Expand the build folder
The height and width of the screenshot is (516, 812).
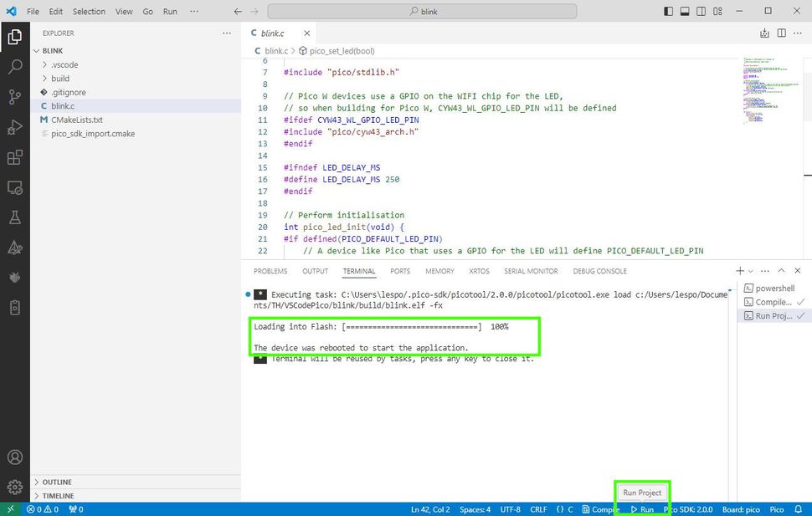point(60,79)
